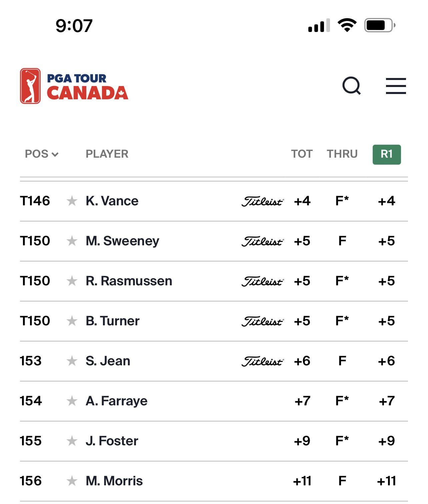Viewport: 428px width, 504px height.
Task: Tap the Wi-Fi status bar icon
Action: 347,25
